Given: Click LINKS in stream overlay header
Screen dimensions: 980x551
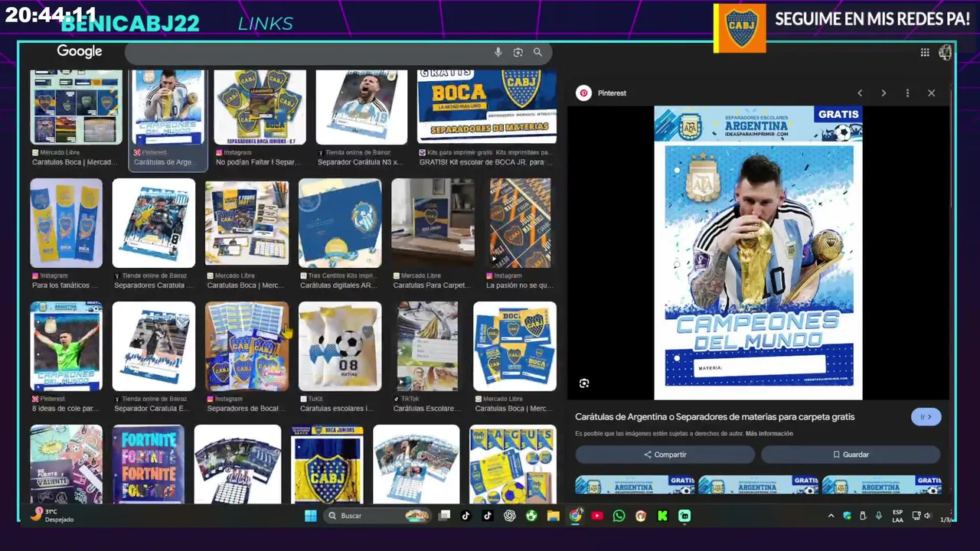Looking at the screenshot, I should 266,24.
